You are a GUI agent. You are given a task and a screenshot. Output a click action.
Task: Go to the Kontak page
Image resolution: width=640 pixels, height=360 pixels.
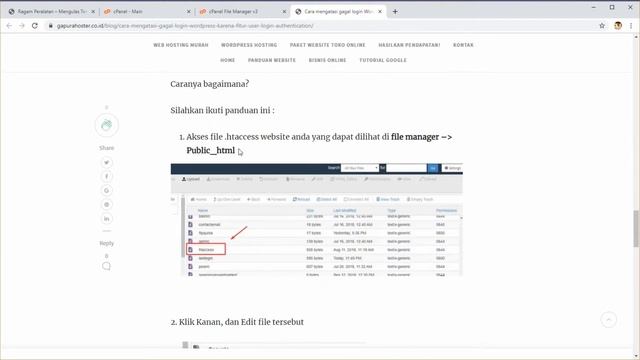point(463,45)
